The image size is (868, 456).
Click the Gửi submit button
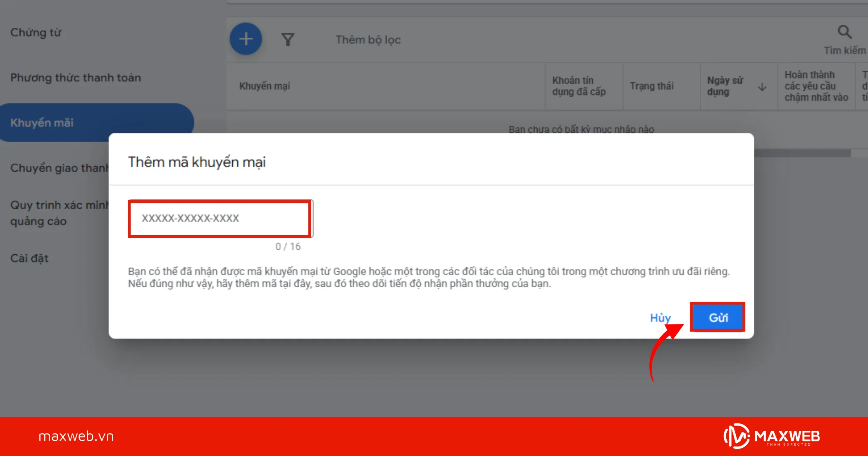[x=718, y=318]
